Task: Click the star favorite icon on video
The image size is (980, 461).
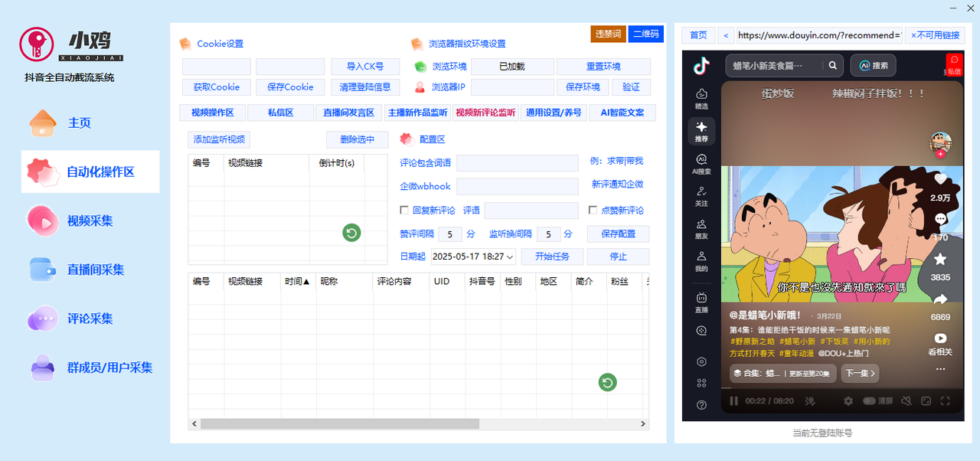Action: coord(940,260)
